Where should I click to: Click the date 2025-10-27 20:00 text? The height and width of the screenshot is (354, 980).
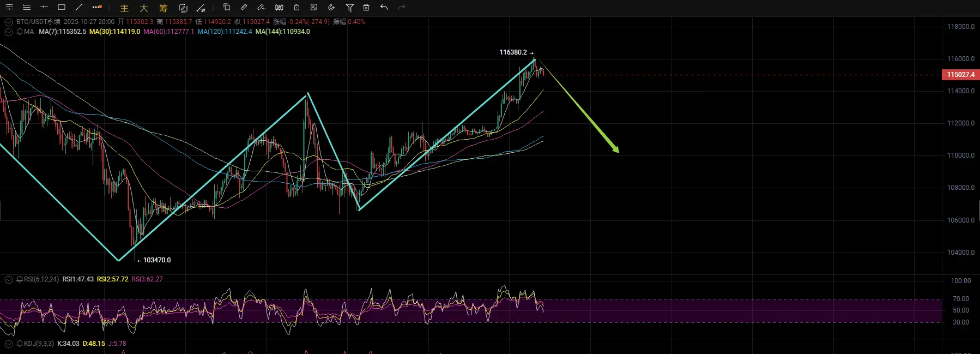pyautogui.click(x=89, y=22)
